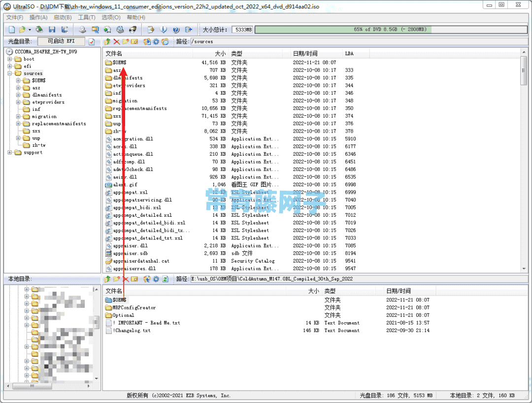Screen dimensions: 532x403
Task: Click the disc path field showing /sources
Action: click(359, 42)
